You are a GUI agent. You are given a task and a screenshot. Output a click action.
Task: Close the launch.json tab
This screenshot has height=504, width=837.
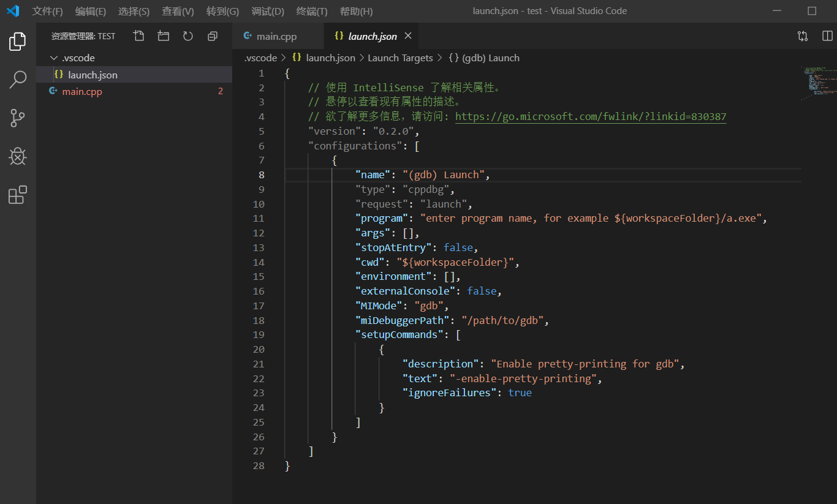[407, 36]
